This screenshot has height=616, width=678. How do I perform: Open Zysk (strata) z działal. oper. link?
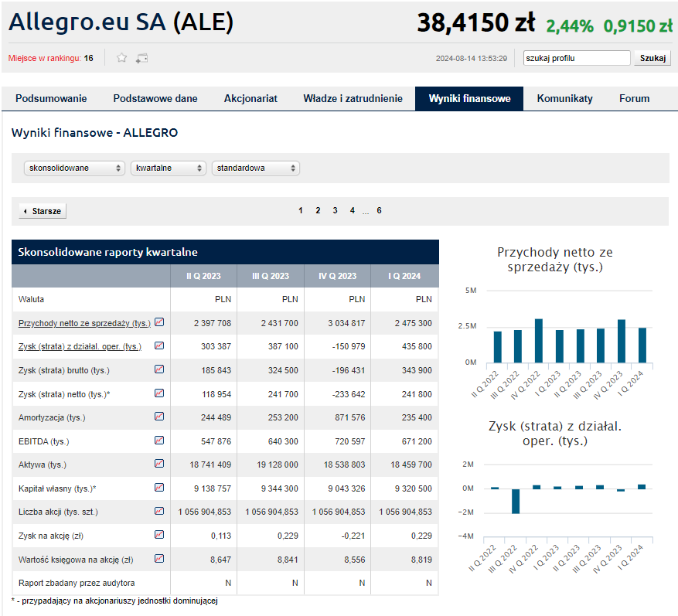pos(80,346)
